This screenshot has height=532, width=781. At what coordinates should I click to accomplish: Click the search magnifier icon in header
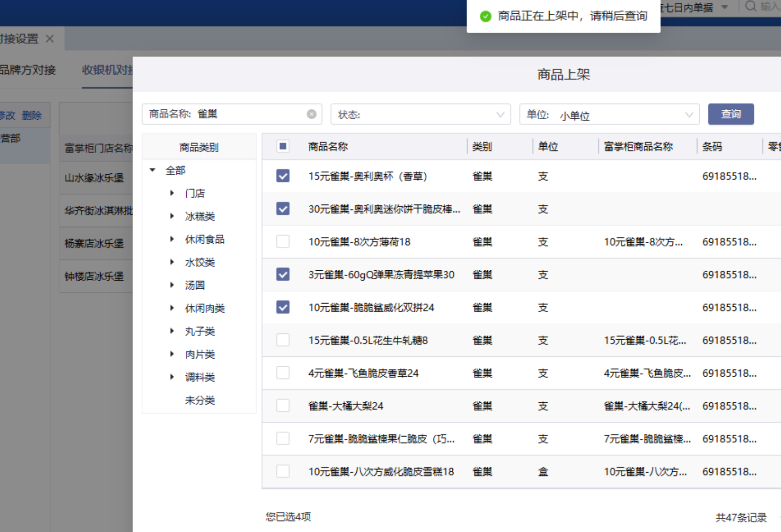coord(750,7)
